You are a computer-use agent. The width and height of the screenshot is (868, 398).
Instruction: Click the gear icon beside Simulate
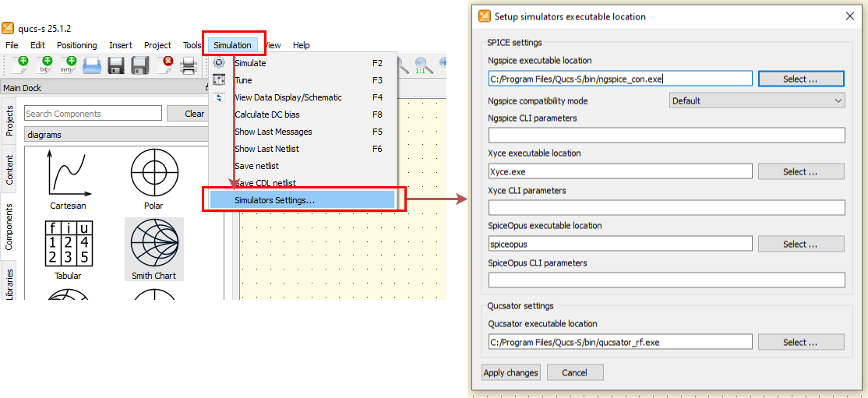click(x=219, y=62)
